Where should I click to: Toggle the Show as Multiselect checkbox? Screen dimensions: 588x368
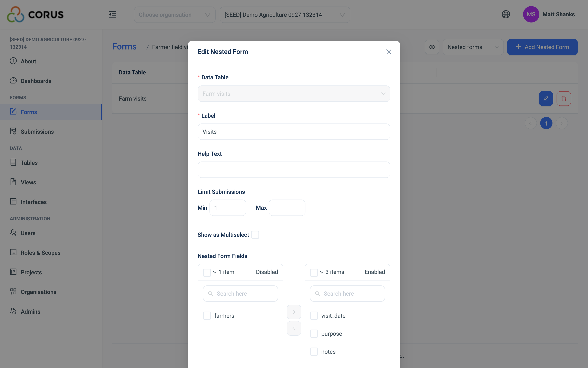point(255,235)
